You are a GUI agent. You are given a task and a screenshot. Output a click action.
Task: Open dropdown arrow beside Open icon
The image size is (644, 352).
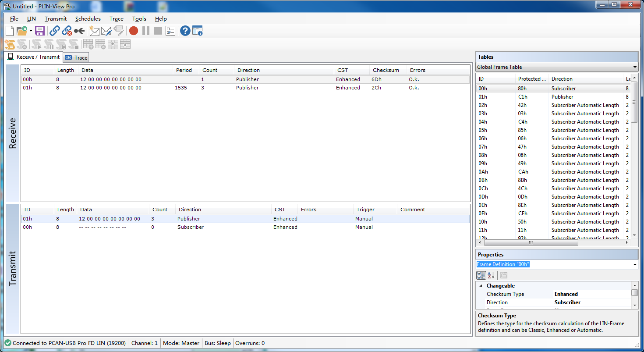31,31
